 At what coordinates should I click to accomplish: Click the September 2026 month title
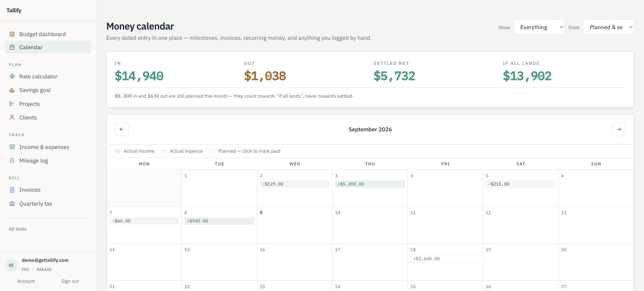tap(370, 129)
